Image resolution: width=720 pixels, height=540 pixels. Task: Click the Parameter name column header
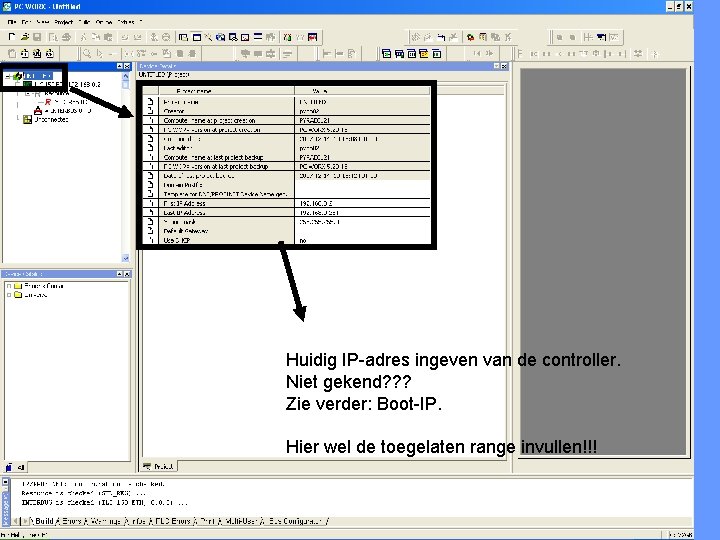tap(226, 91)
